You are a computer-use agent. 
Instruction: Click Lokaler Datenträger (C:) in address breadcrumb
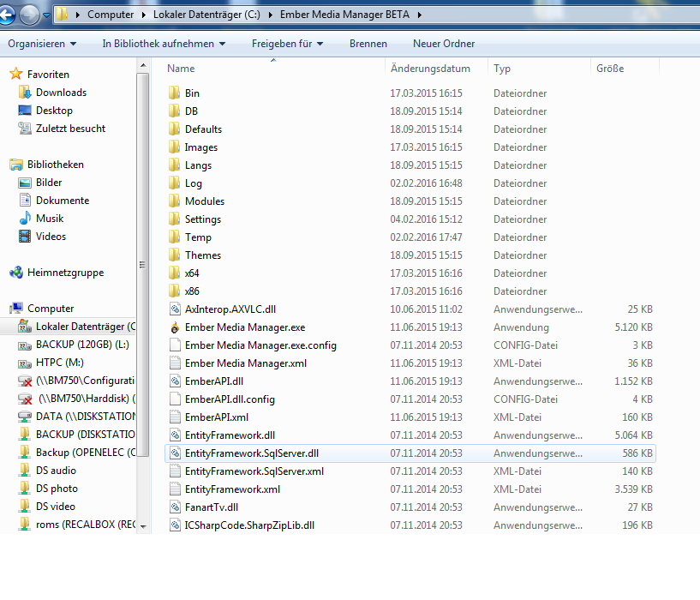(x=206, y=15)
